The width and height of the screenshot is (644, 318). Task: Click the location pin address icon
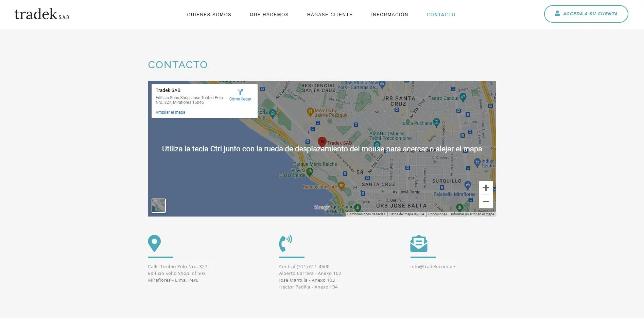(154, 243)
